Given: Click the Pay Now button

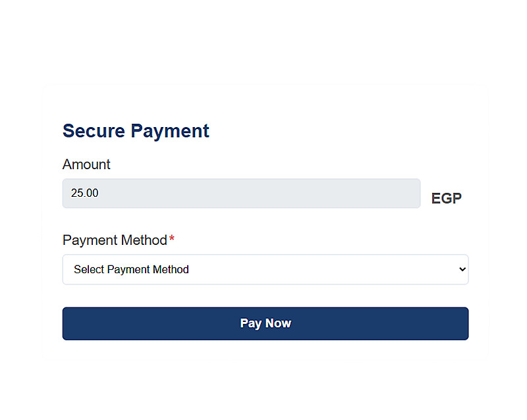Looking at the screenshot, I should [265, 323].
